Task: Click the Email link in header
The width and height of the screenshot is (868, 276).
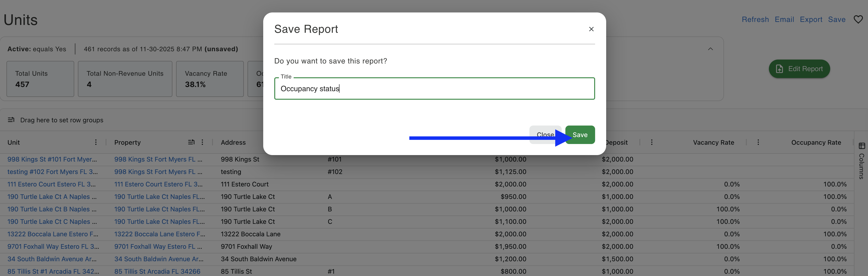Action: click(784, 20)
